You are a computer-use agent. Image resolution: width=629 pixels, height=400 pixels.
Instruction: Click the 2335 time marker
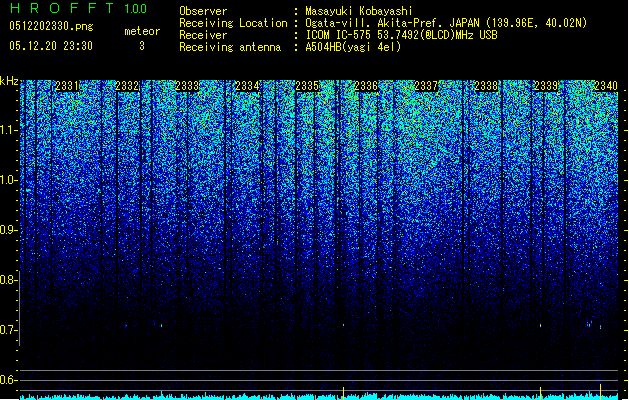coord(307,86)
